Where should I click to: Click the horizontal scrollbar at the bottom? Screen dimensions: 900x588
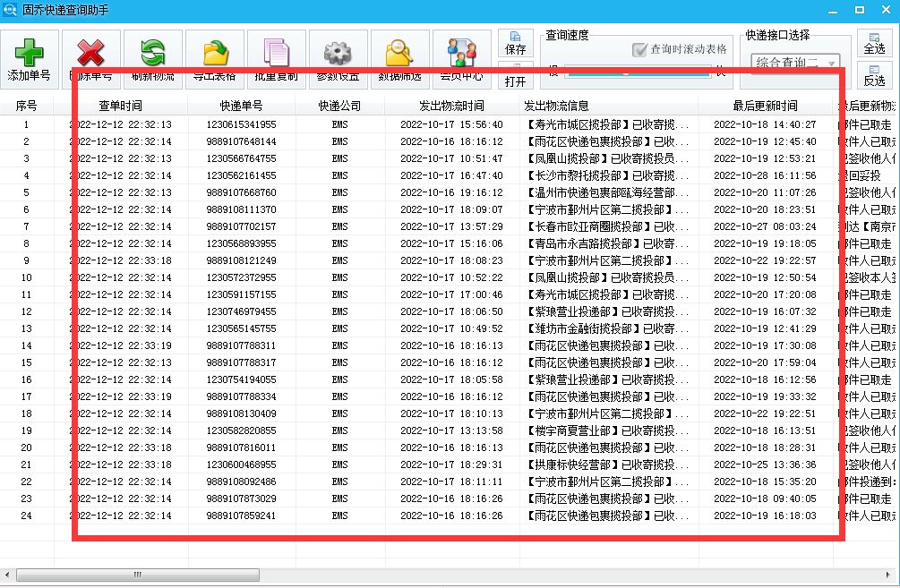[x=134, y=575]
